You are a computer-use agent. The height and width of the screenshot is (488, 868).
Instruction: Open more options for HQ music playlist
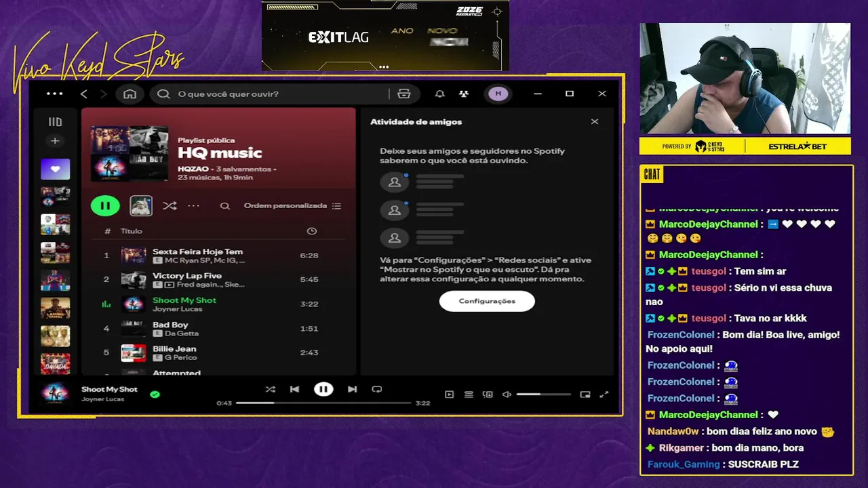click(x=194, y=205)
